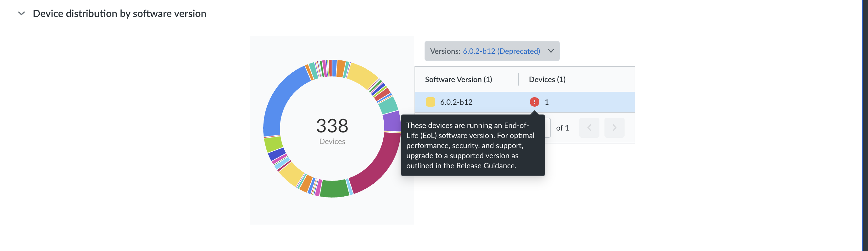
Task: Click the Versions dropdown arrow chevron
Action: (551, 51)
